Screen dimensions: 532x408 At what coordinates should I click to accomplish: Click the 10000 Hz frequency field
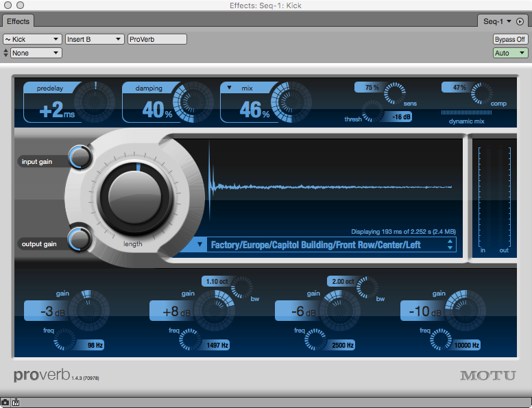pyautogui.click(x=466, y=345)
